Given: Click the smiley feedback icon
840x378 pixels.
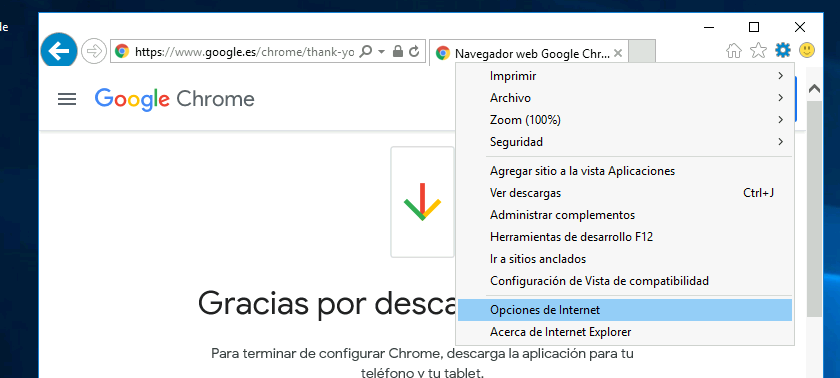Looking at the screenshot, I should point(807,50).
